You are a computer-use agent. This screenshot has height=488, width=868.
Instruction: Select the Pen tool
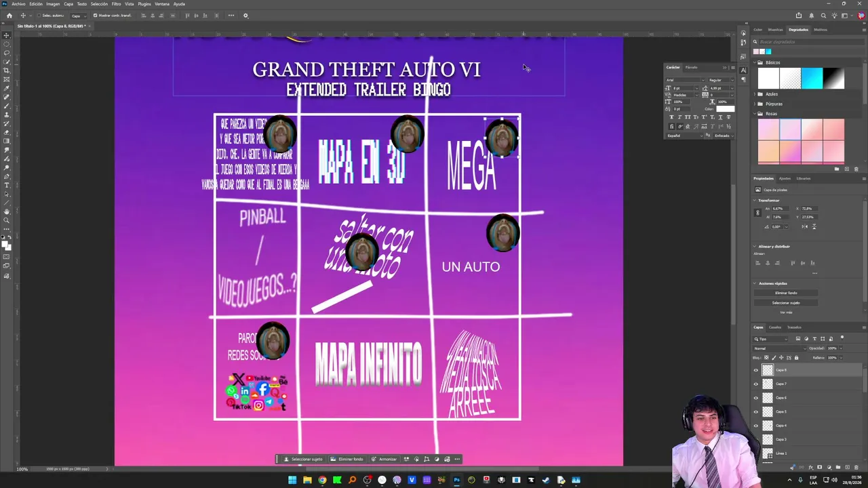point(7,176)
